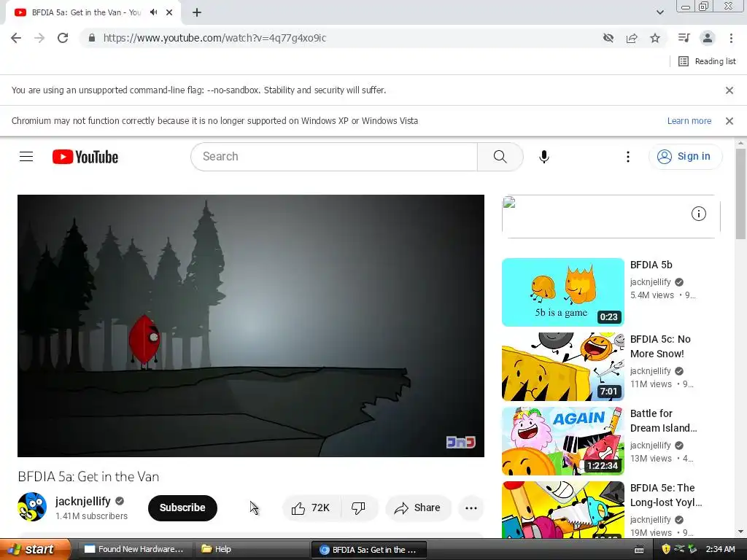Click the page vertical scrollbar thumb
747x560 pixels.
click(741, 194)
